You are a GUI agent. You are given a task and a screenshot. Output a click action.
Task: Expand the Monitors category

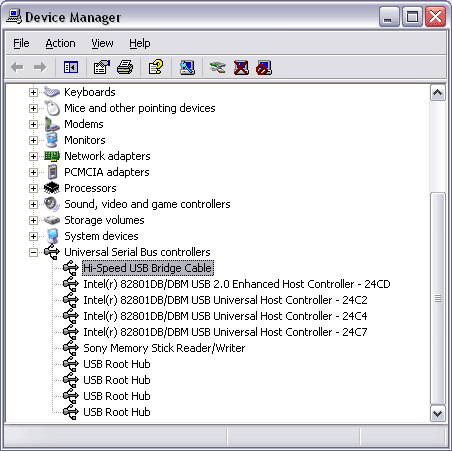click(x=33, y=140)
